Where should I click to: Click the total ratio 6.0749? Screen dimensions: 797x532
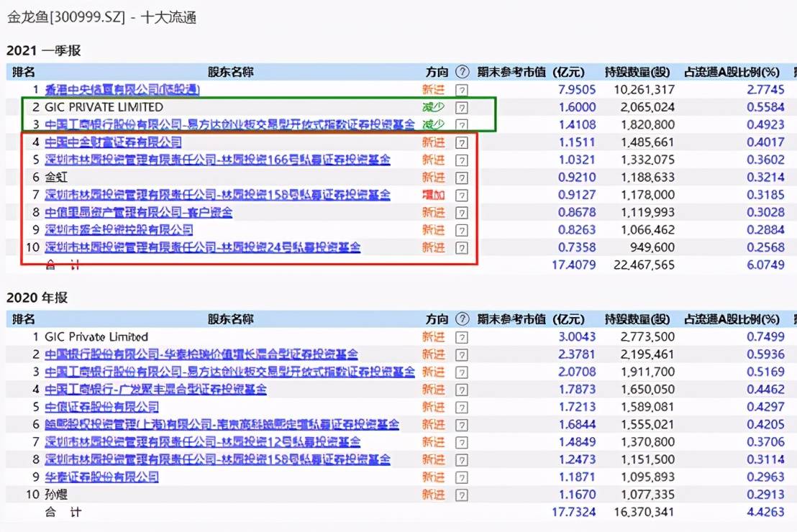pos(765,265)
